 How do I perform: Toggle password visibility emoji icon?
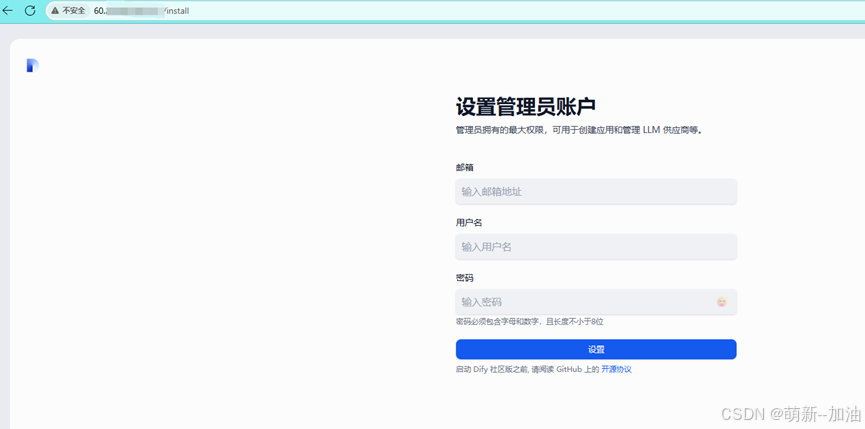coord(722,302)
